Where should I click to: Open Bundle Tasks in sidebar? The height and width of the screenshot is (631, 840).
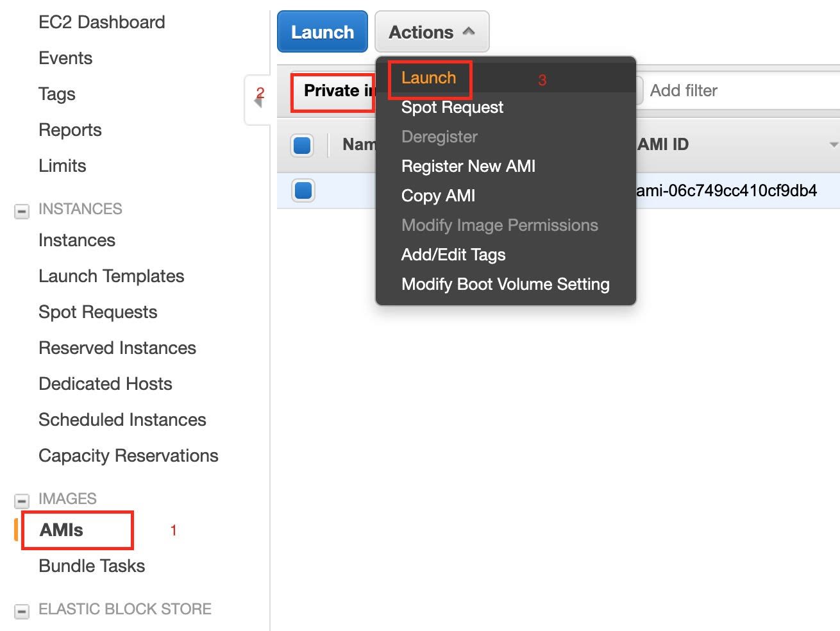click(x=92, y=566)
